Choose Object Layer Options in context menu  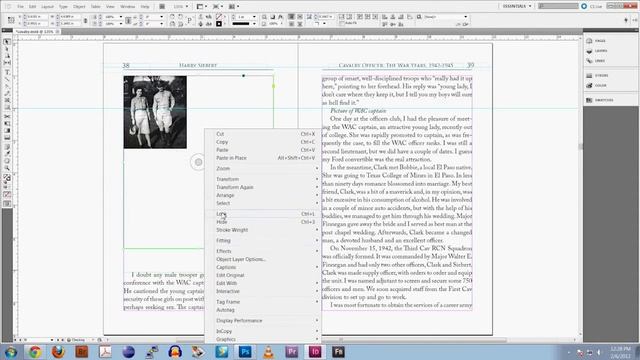[263, 259]
